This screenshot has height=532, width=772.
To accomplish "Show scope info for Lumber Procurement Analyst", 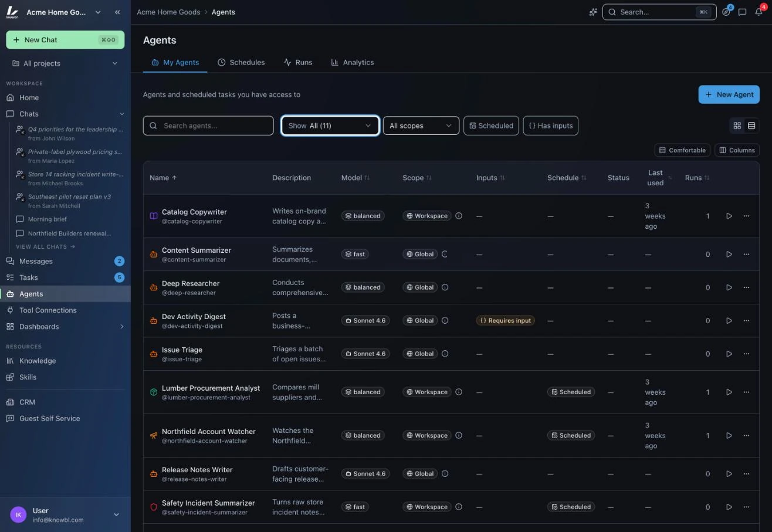I will (x=459, y=392).
